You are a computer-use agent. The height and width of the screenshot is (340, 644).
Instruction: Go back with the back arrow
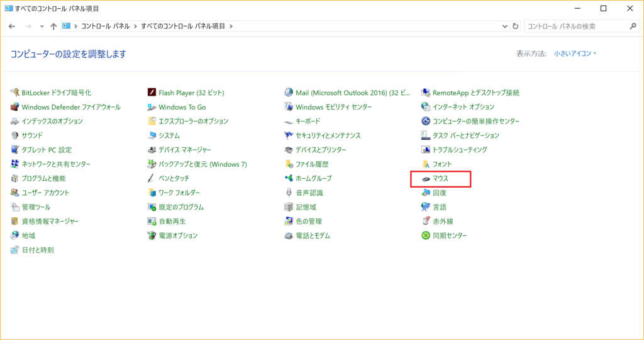point(12,26)
